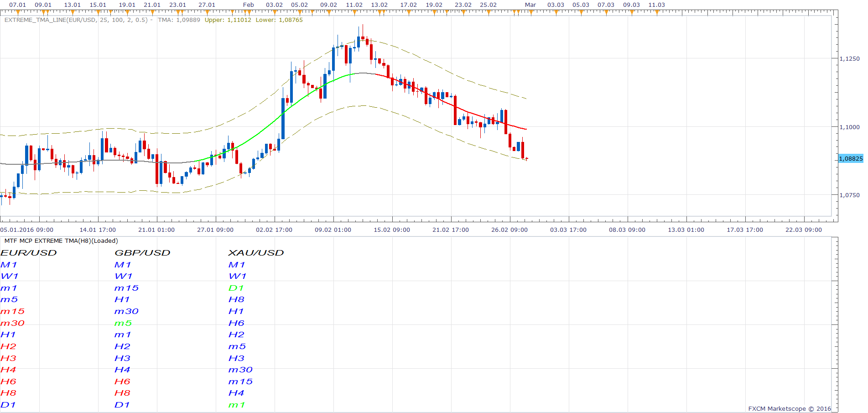868x413 pixels.
Task: Click red H6 under GBP/USD
Action: [x=123, y=382]
